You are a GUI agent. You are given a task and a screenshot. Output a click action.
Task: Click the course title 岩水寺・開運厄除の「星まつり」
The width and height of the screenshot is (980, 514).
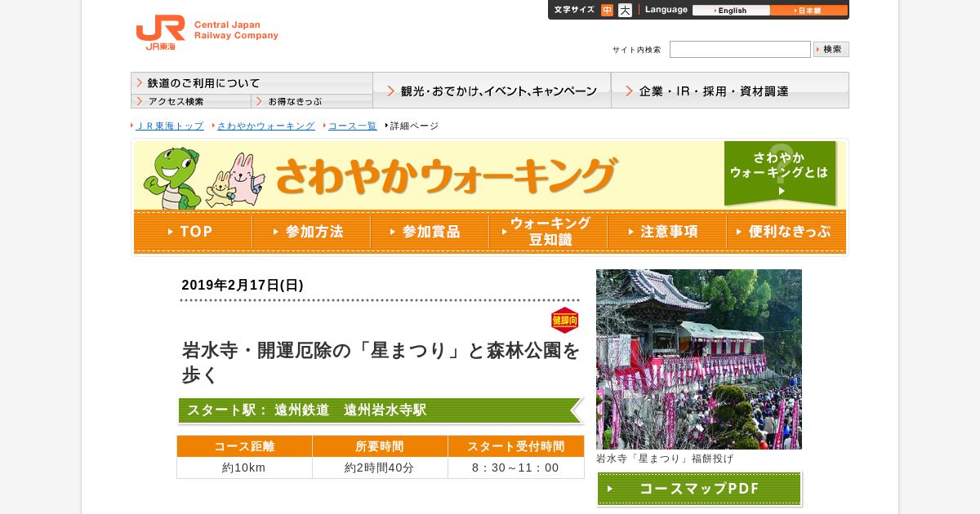381,362
